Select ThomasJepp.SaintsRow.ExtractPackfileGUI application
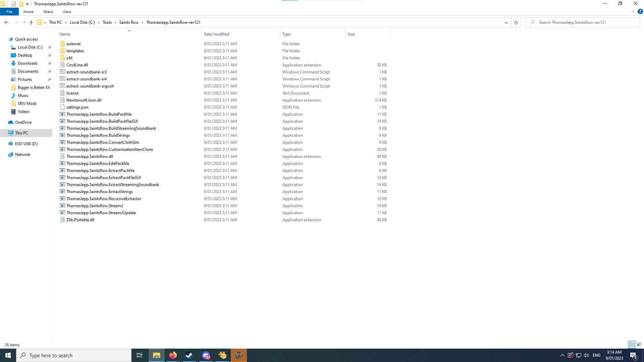 coord(103,178)
